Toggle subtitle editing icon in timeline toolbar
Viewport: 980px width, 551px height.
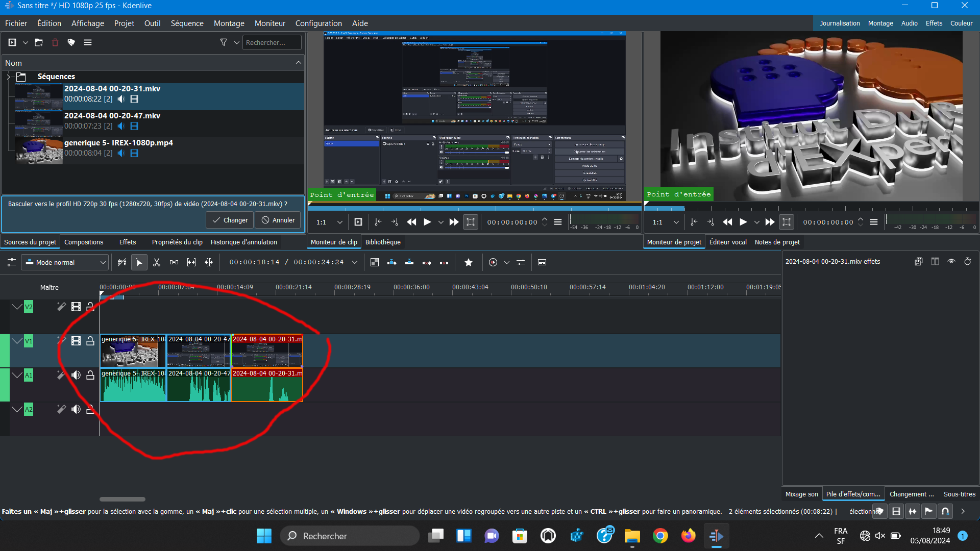click(x=542, y=262)
